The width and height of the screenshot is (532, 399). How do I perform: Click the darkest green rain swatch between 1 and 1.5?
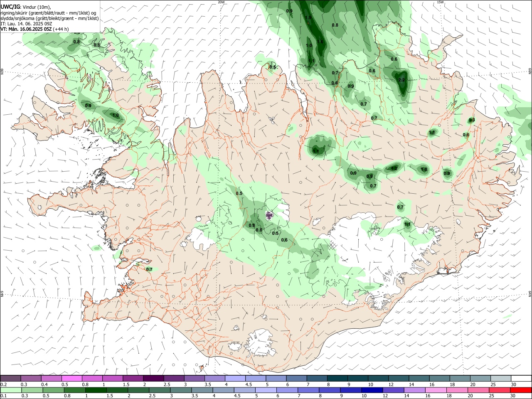[x=96, y=390]
